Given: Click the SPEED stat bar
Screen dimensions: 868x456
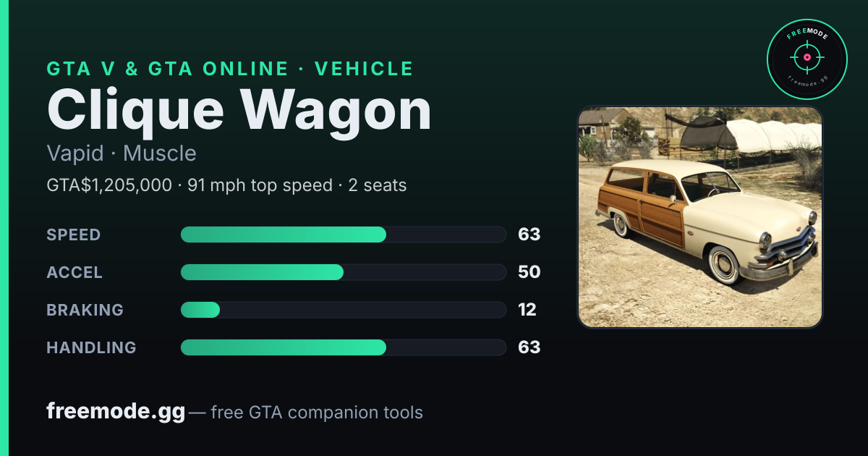Looking at the screenshot, I should coord(343,235).
